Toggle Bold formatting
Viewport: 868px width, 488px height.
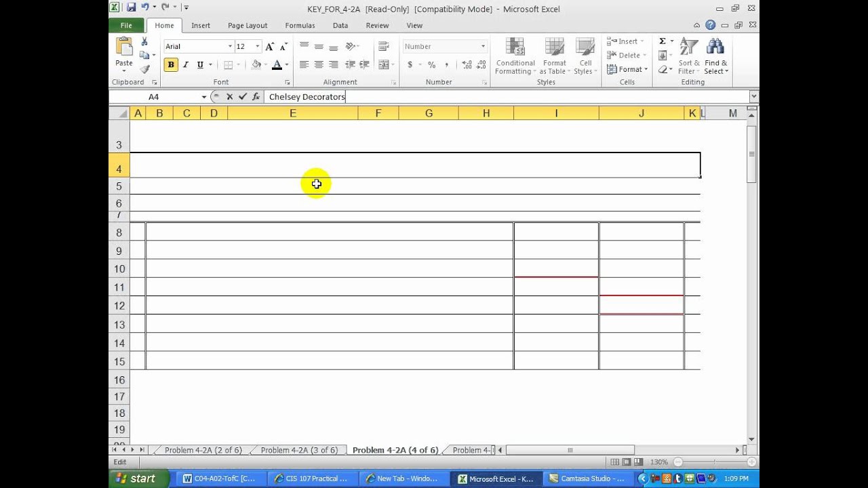tap(171, 65)
